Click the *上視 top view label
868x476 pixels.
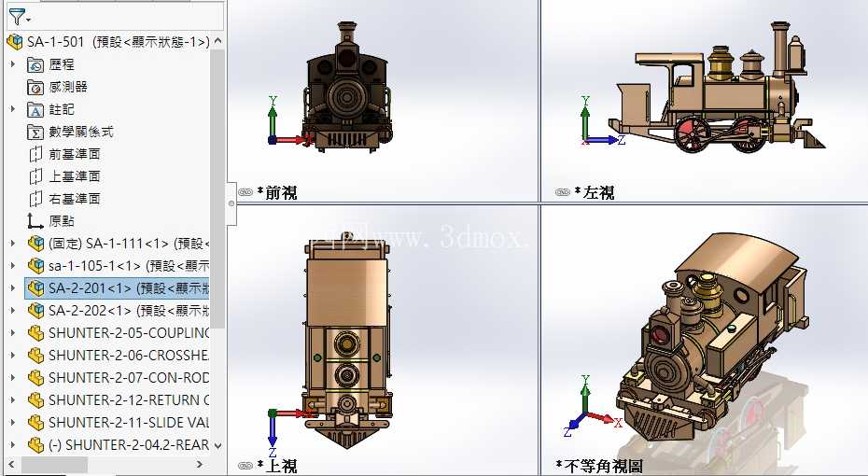point(277,466)
